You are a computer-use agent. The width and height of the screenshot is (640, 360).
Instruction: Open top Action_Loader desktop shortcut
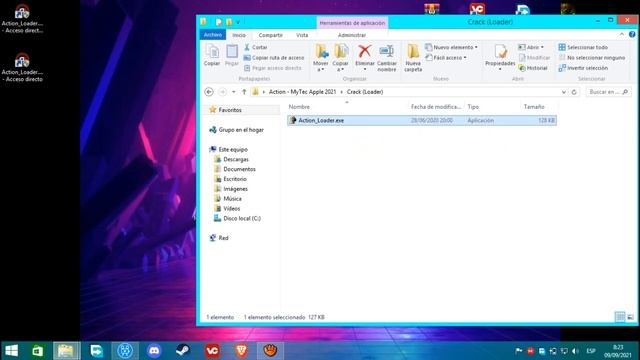click(x=22, y=19)
